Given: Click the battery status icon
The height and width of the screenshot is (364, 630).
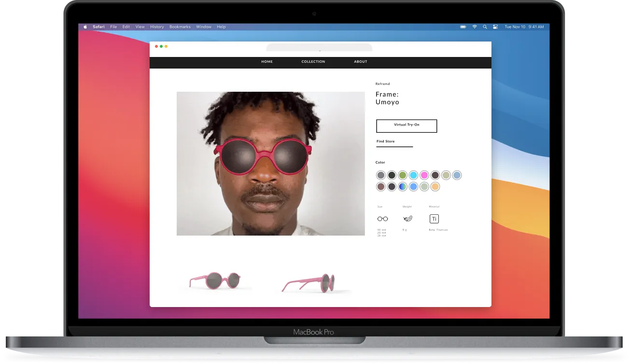Looking at the screenshot, I should coord(463,27).
